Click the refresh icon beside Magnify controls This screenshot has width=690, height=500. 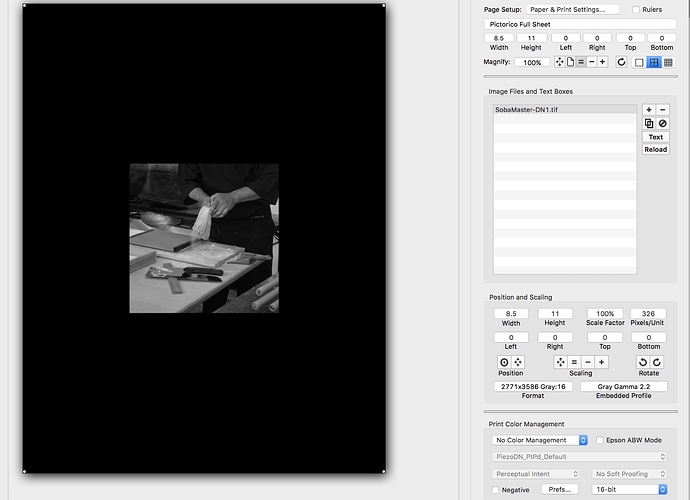click(621, 62)
